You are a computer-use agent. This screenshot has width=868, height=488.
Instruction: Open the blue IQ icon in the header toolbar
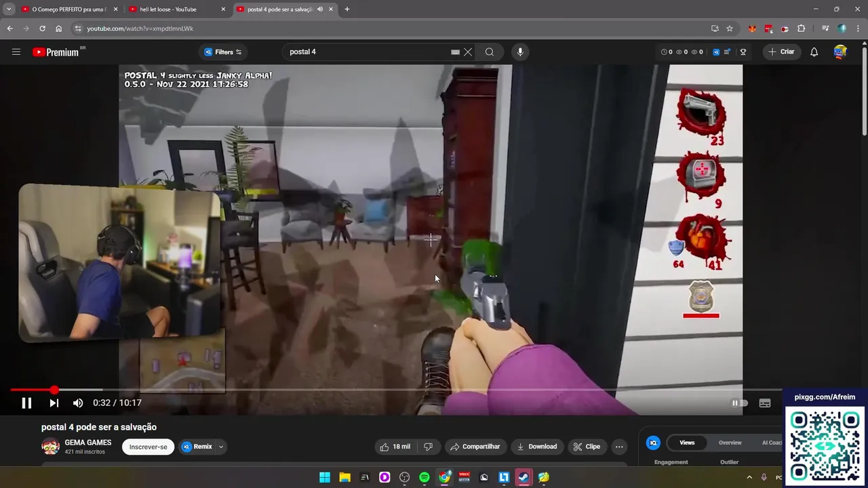point(716,52)
